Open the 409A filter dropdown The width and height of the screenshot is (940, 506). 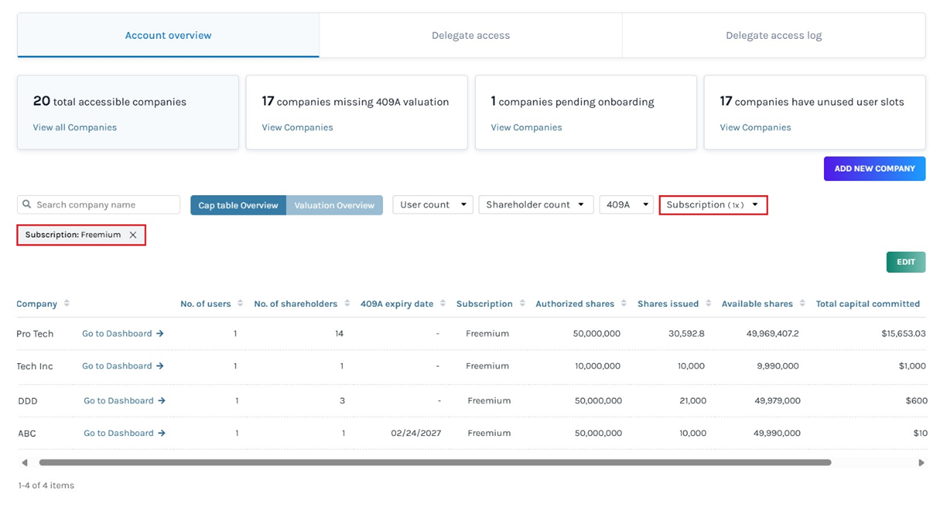tap(625, 205)
